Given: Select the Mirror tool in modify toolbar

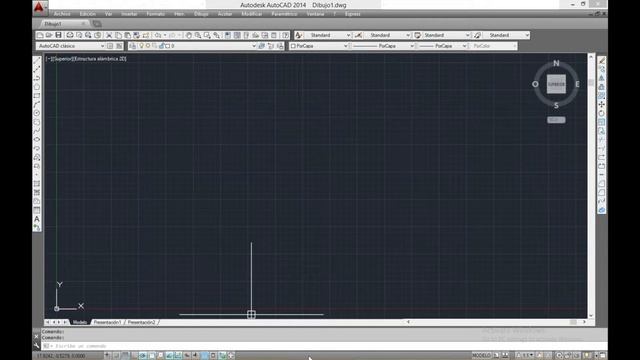Looking at the screenshot, I should point(602,78).
